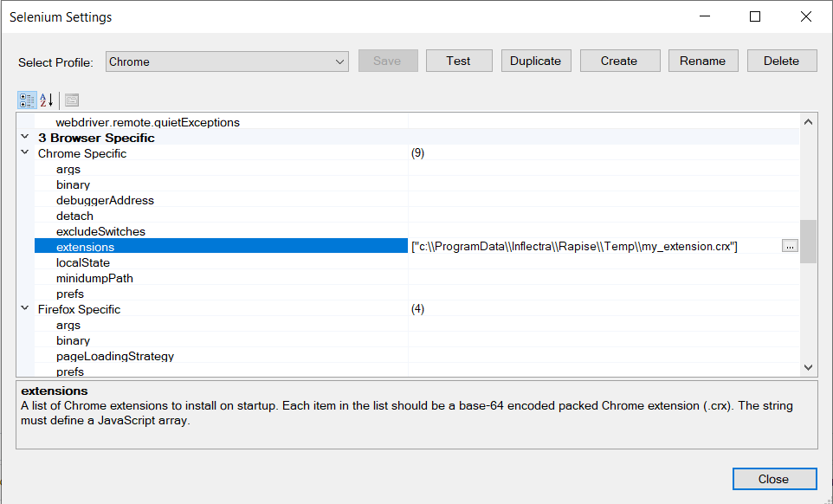
Task: Collapse the 3 Browser Specific category
Action: pos(24,138)
